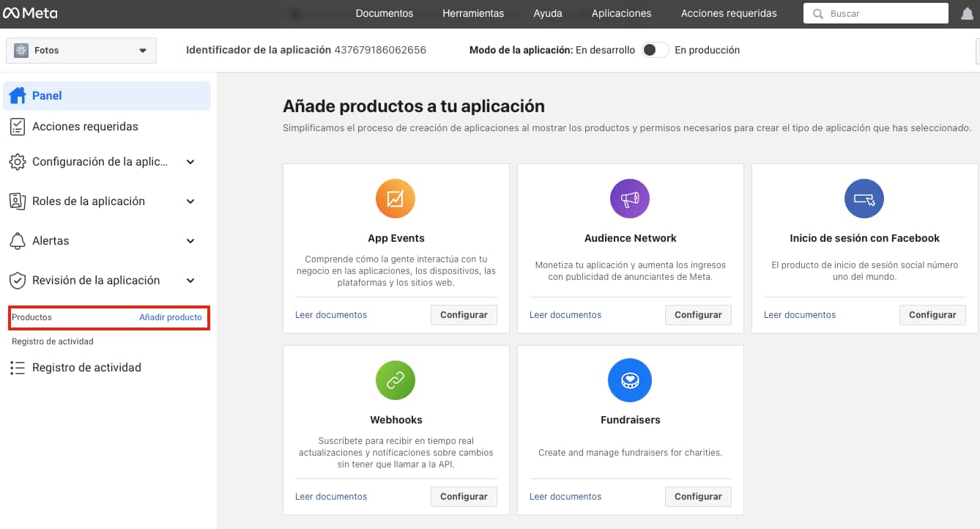Click the application ID number 437679186062656

[x=380, y=50]
